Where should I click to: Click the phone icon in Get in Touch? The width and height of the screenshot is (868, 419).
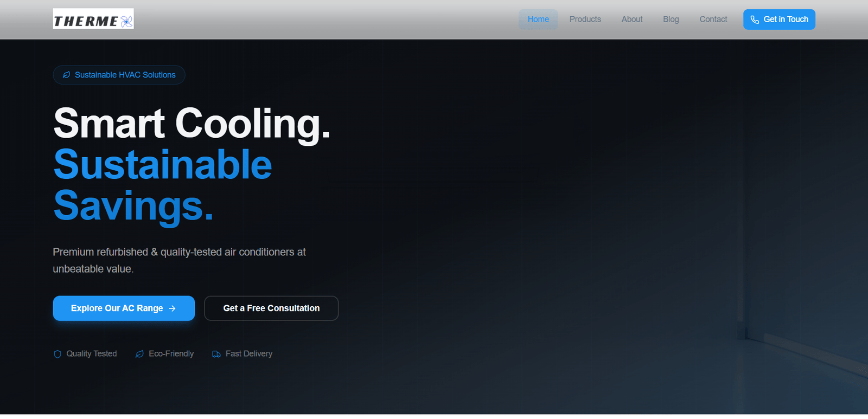pos(754,20)
